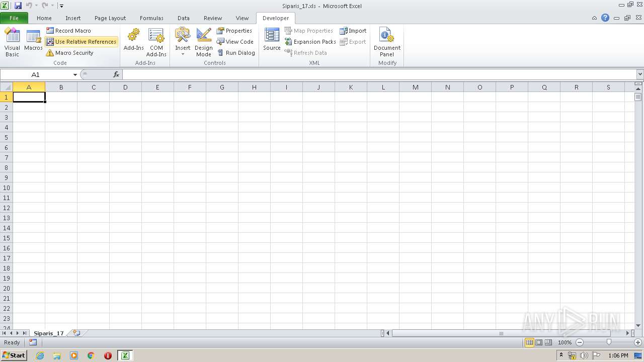Screen dimensions: 644x362
Task: Open the File tab
Action: coord(14,18)
